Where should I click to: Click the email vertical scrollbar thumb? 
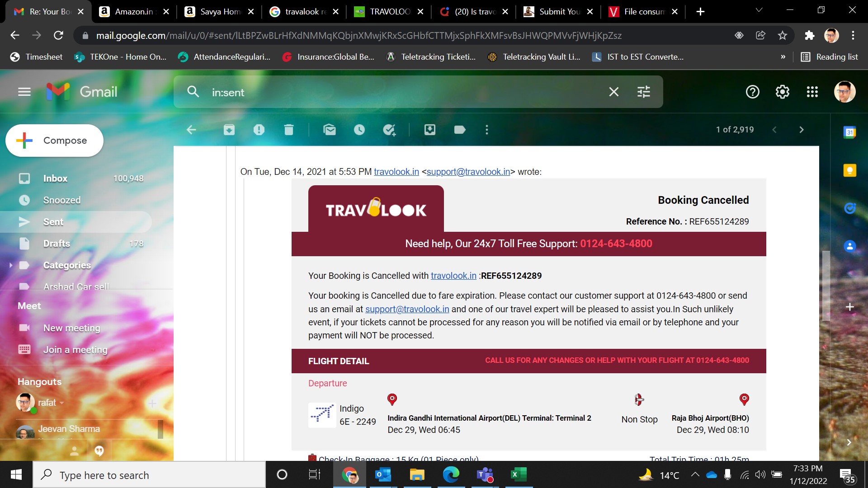tap(826, 285)
